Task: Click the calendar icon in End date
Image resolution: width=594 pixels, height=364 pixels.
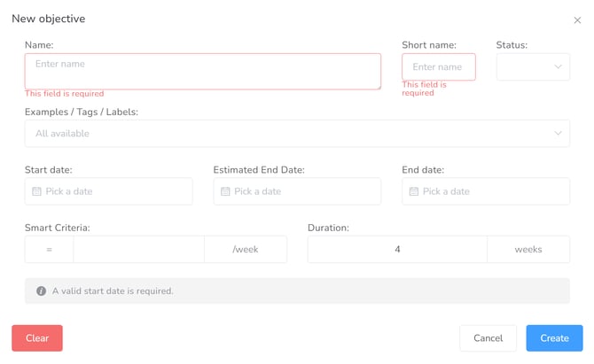Action: [x=414, y=191]
